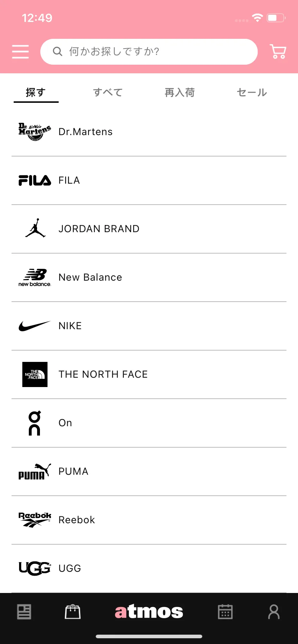Open the shopping cart
The height and width of the screenshot is (644, 298).
[x=278, y=52]
